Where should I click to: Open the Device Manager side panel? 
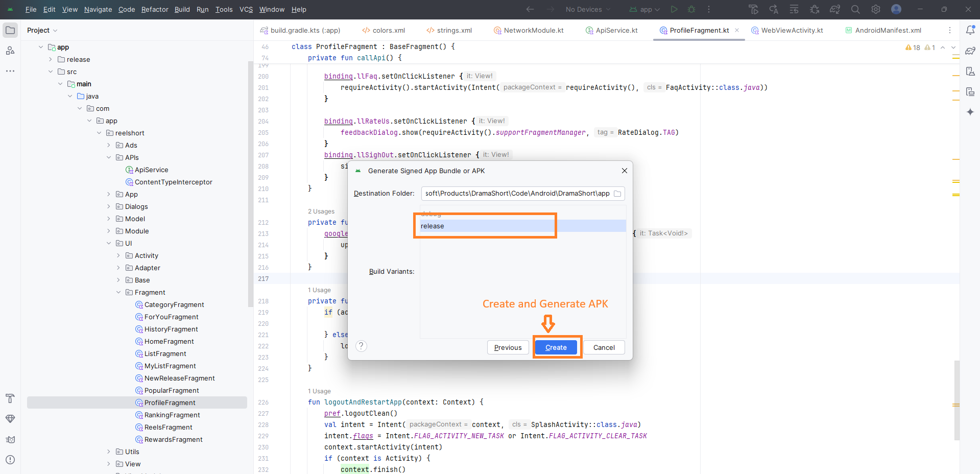[x=970, y=71]
